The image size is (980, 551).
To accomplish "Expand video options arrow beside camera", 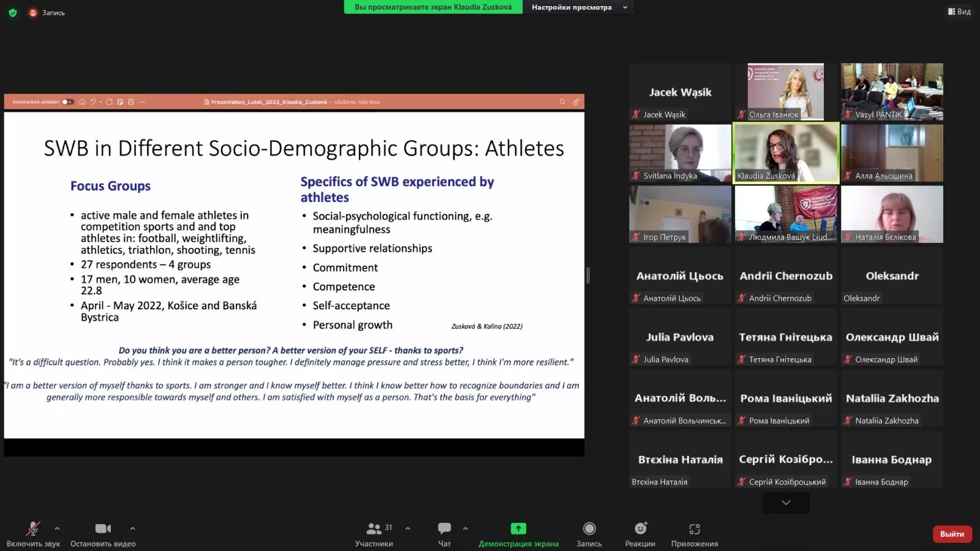I will pos(132,528).
